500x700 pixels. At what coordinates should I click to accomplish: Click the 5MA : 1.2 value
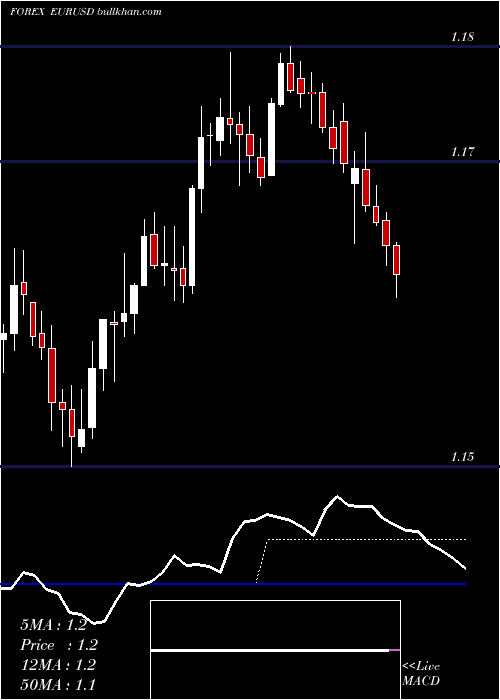click(x=53, y=625)
